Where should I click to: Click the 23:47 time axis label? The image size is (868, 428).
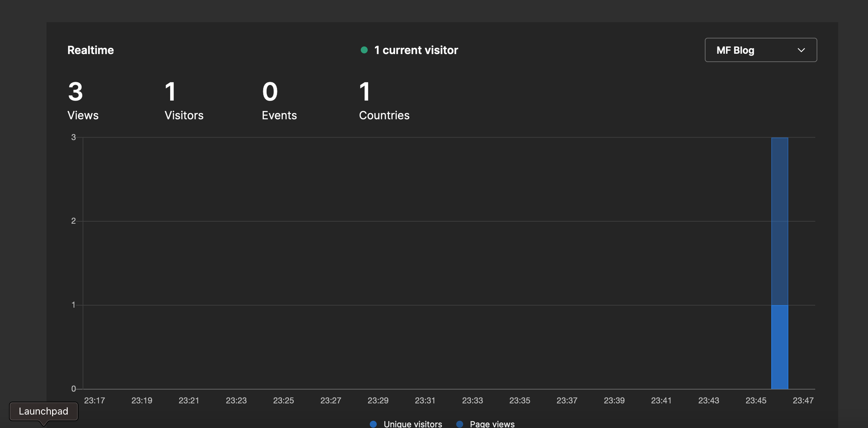803,401
